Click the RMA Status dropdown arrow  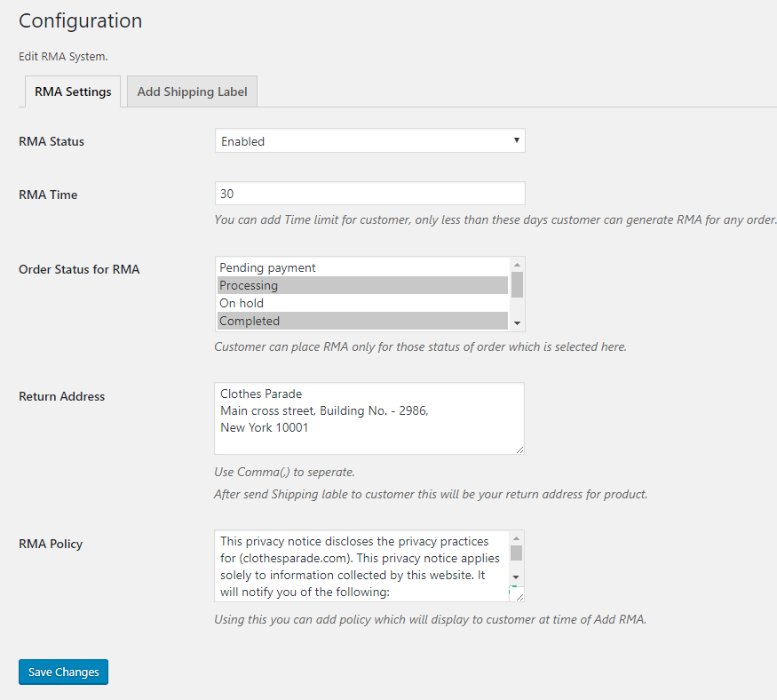click(x=516, y=141)
